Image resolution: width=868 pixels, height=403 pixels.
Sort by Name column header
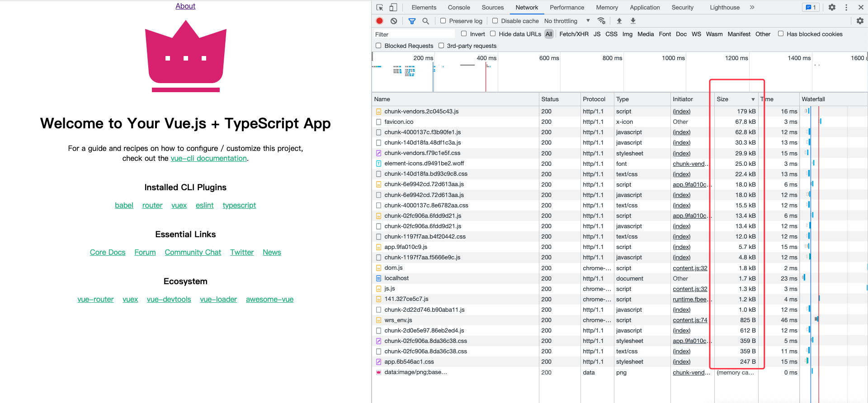[455, 99]
